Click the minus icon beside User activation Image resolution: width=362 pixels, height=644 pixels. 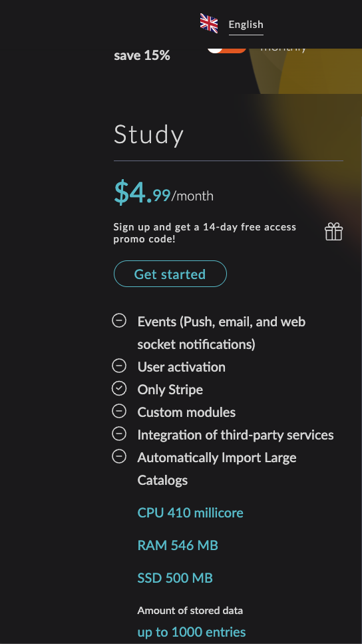coord(119,366)
